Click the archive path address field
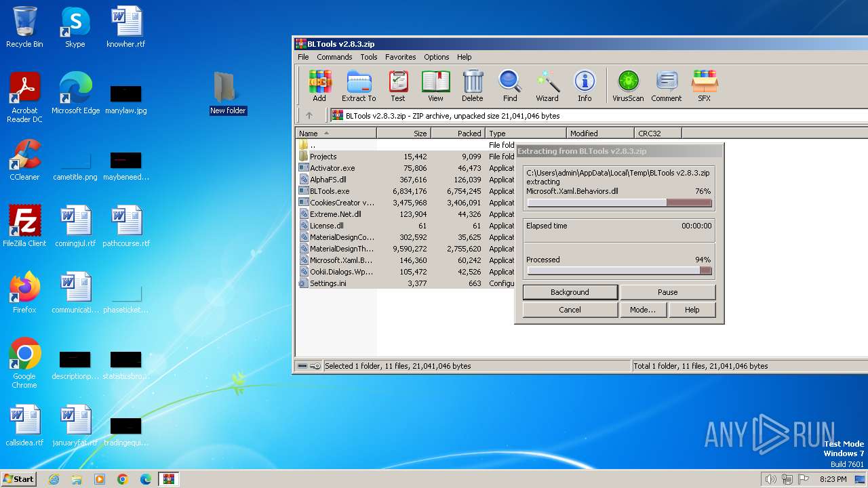 (599, 116)
